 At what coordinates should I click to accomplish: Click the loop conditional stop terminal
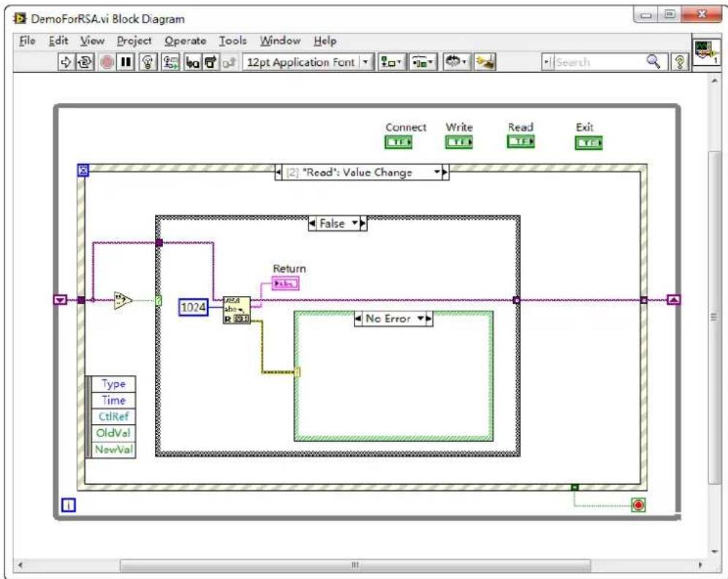click(x=638, y=504)
